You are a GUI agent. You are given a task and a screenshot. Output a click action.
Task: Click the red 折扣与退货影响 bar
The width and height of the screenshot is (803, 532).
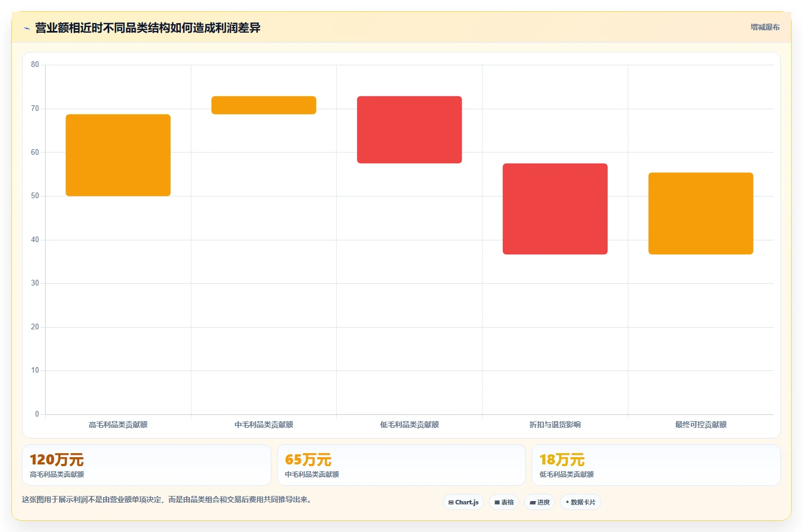click(555, 209)
